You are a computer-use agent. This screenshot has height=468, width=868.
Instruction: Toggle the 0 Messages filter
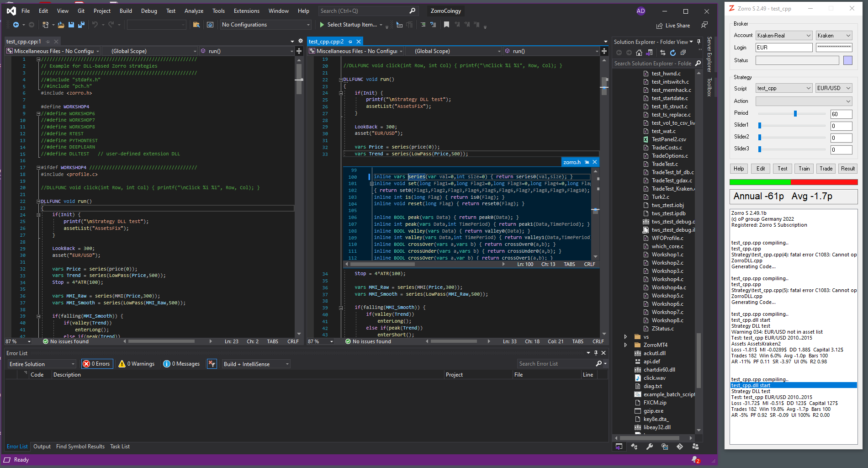(182, 364)
